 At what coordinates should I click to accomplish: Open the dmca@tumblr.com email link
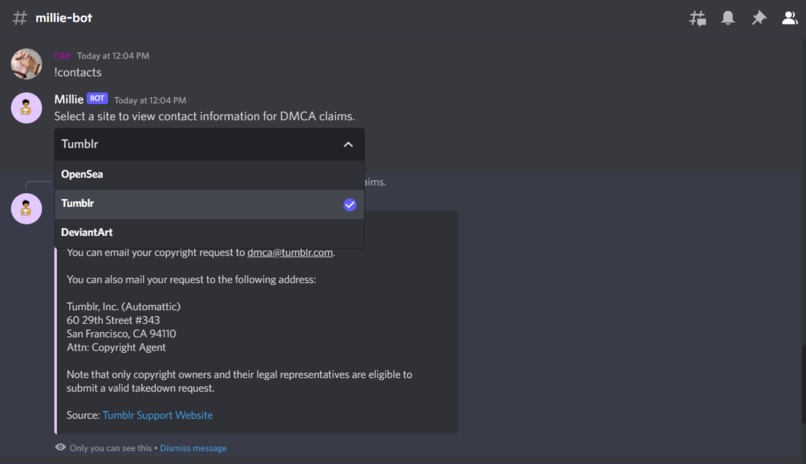(x=290, y=252)
